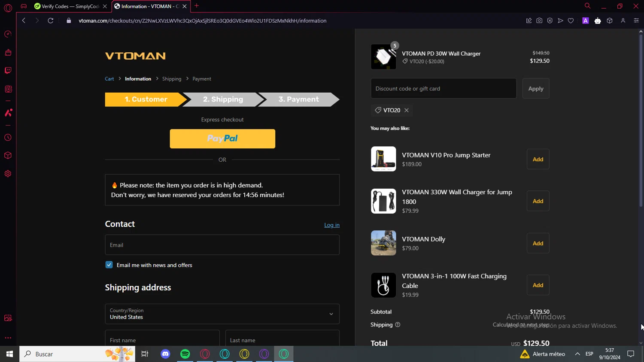
Task: Click VTOMAN Dolly product thumbnail
Action: tap(383, 243)
